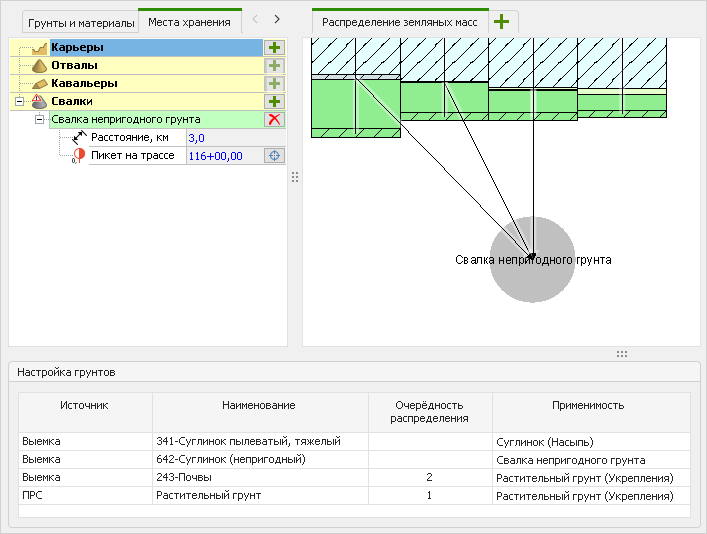Image resolution: width=707 pixels, height=534 pixels.
Task: Collapse the Свалки tree node
Action: click(19, 101)
